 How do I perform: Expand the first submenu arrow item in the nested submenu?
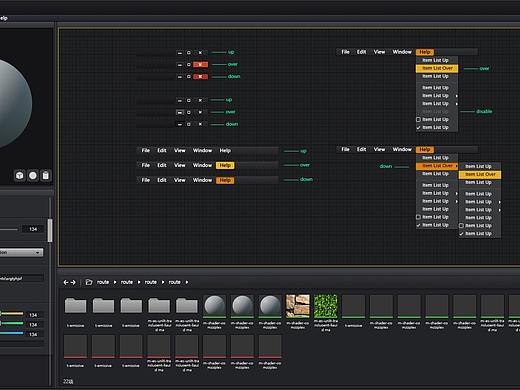tap(480, 202)
